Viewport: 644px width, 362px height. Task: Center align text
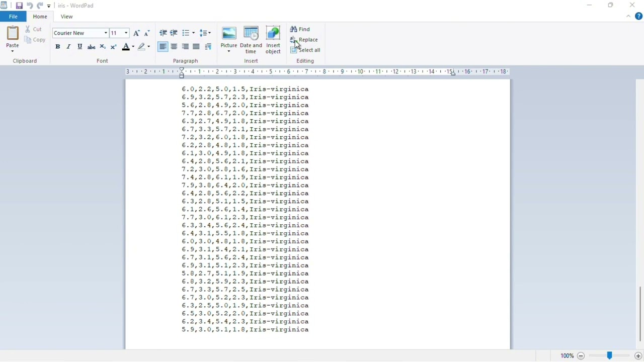tap(174, 47)
